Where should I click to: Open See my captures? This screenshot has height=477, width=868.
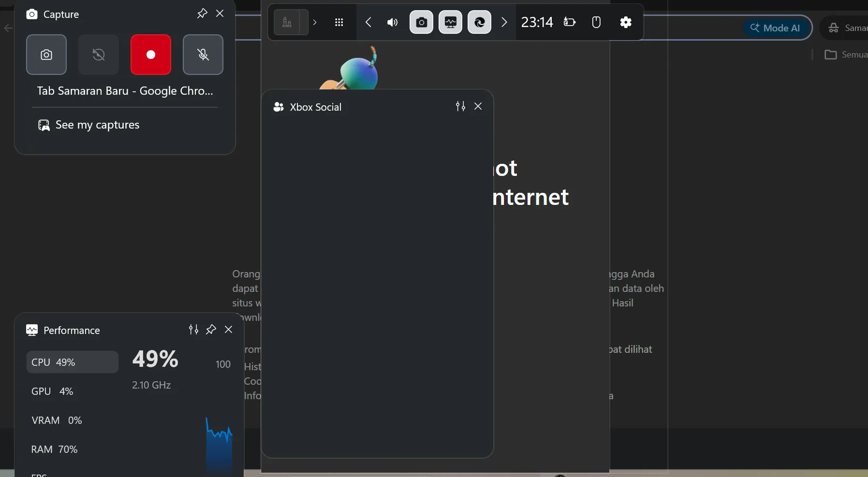coord(89,125)
